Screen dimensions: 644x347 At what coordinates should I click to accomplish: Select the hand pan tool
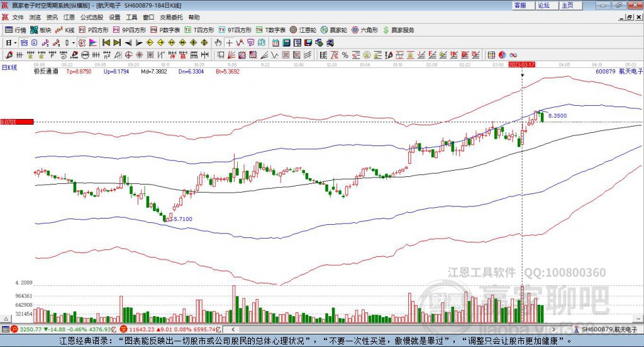click(218, 43)
